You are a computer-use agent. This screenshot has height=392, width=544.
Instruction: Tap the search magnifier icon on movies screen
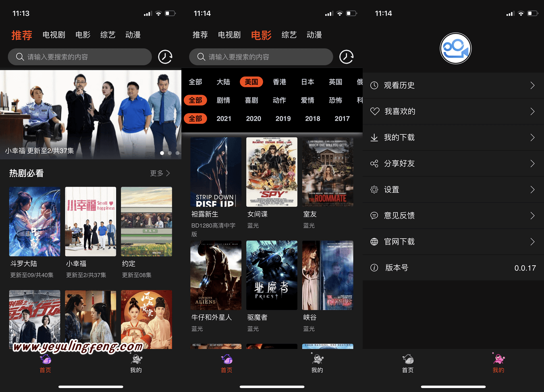pyautogui.click(x=201, y=57)
